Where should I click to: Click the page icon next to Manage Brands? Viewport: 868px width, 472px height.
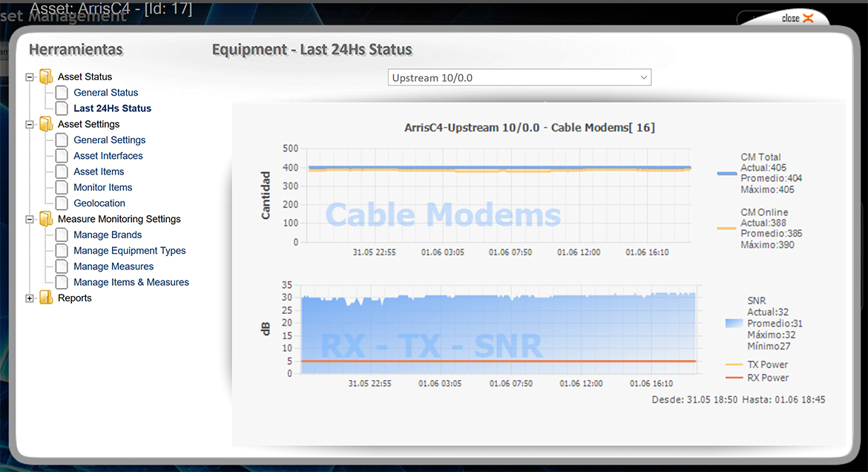[62, 235]
